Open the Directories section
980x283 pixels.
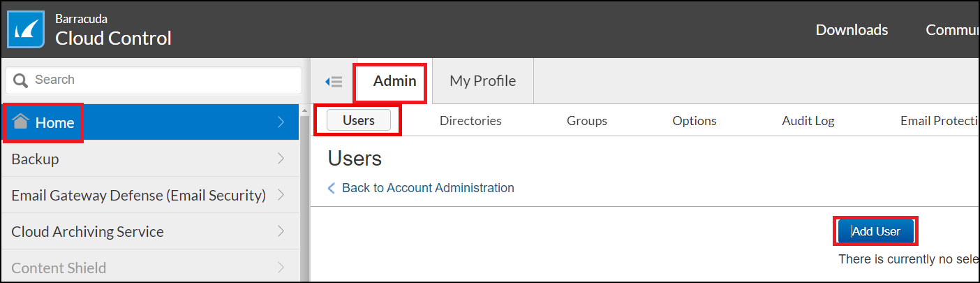[470, 121]
